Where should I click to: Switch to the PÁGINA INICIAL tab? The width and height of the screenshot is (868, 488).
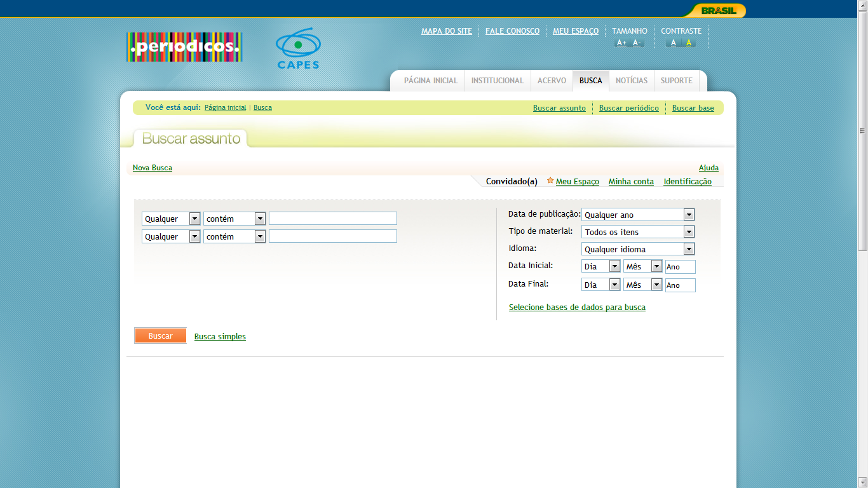coord(431,81)
